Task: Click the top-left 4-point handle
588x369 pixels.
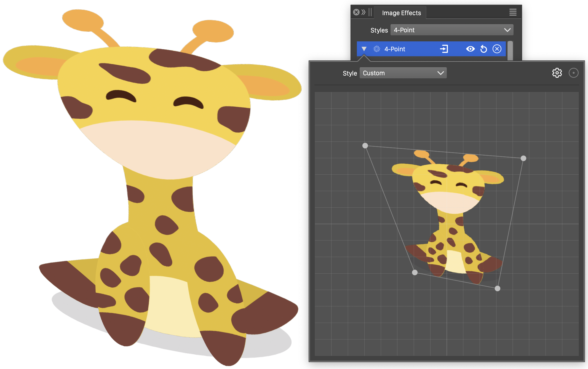Action: coord(365,146)
